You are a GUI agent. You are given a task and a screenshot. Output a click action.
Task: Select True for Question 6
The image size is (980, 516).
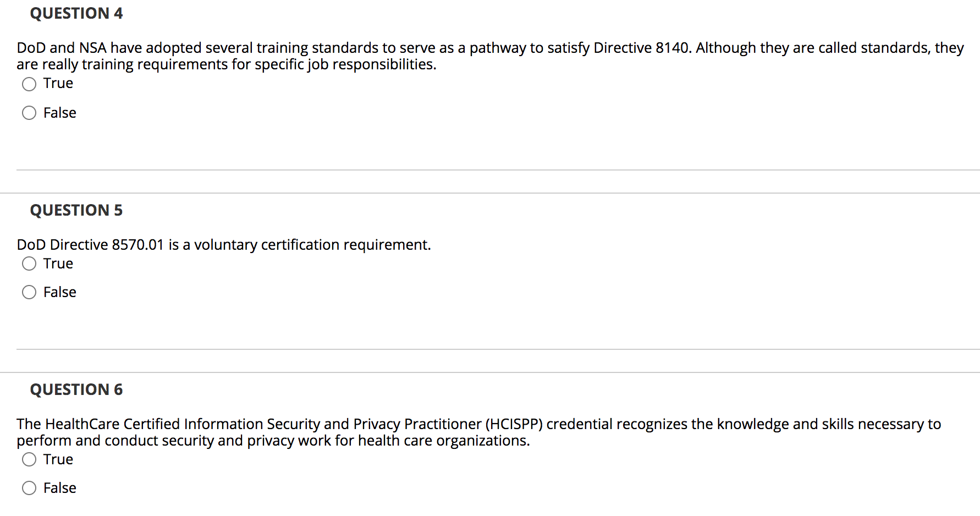[x=29, y=459]
